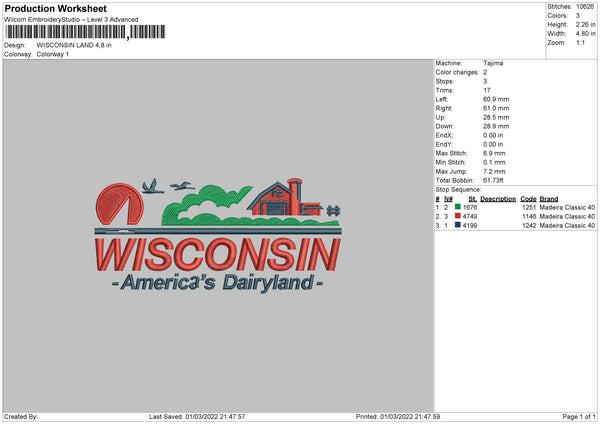Viewport: 600px width, 424px height.
Task: Click 'Madeira Classic 40' in the 1251 row
Action: (x=567, y=207)
